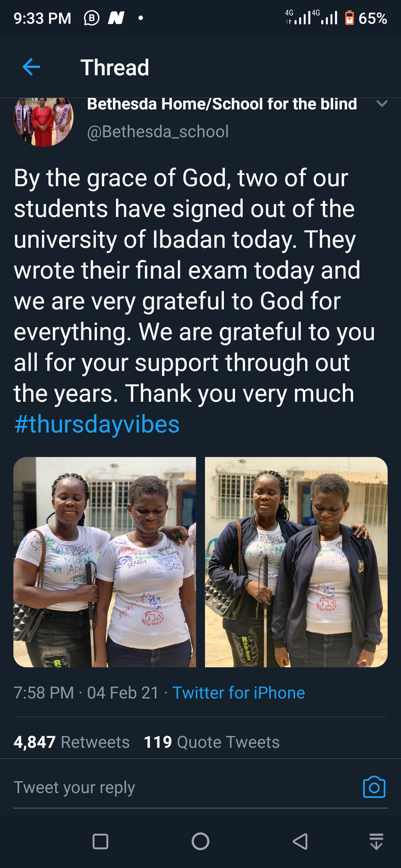The image size is (401, 868).
Task: View the 4,847 Retweets list
Action: [71, 742]
